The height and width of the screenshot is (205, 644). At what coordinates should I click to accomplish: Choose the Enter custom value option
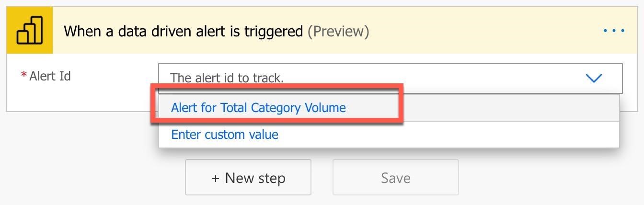(225, 135)
